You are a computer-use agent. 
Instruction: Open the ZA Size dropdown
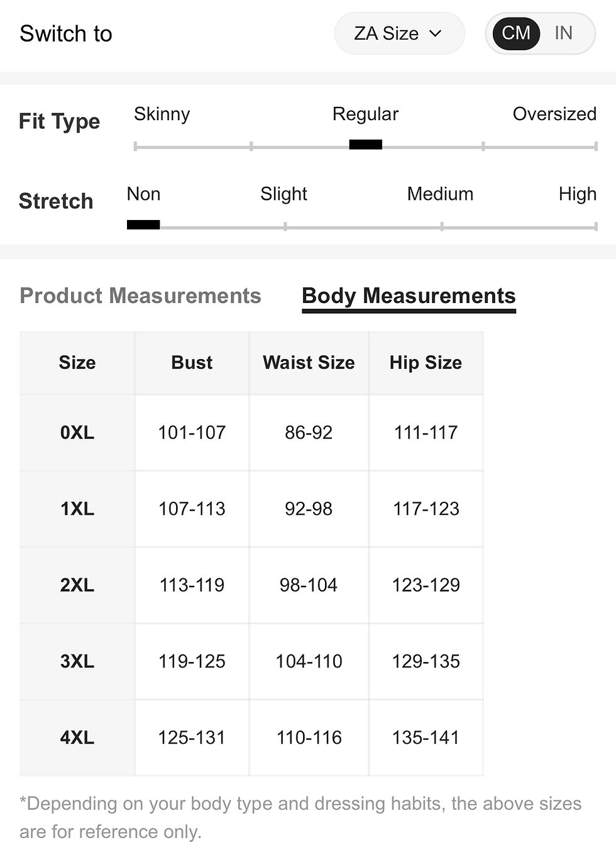399,33
